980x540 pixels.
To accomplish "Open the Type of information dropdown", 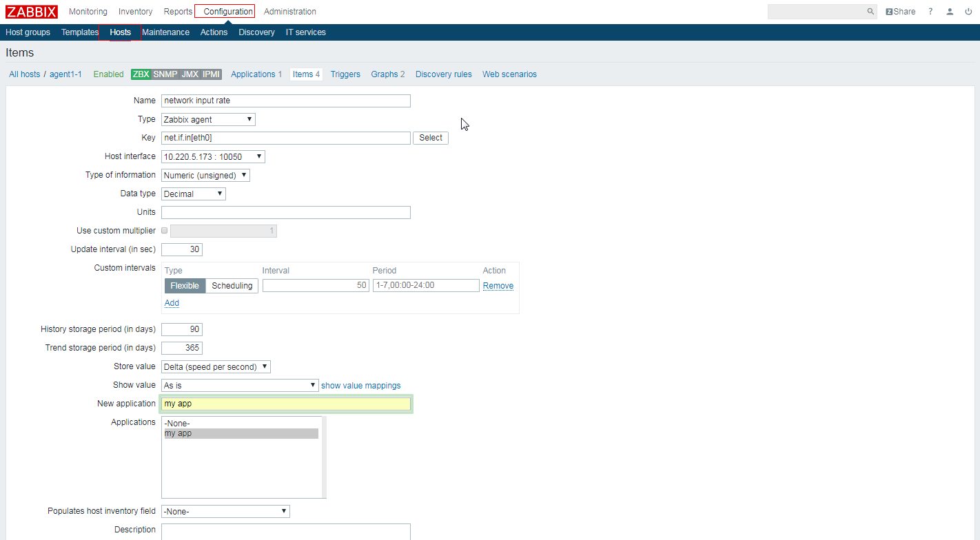I will pos(205,176).
